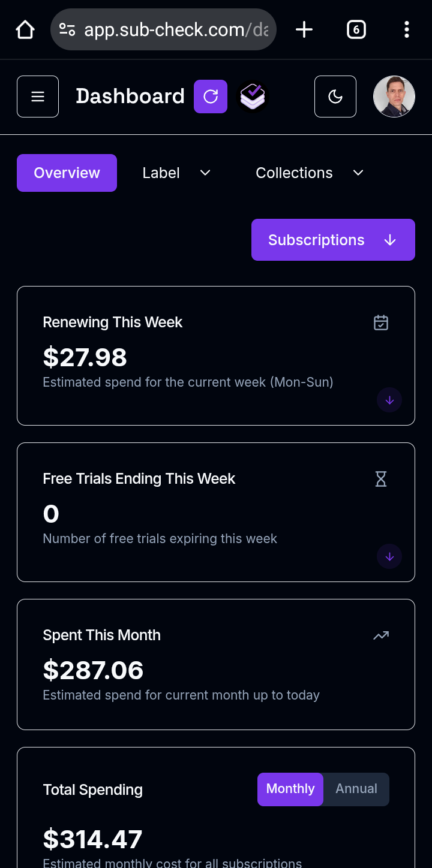Open a new browser tab with the plus button
This screenshot has height=868, width=432.
click(x=304, y=29)
